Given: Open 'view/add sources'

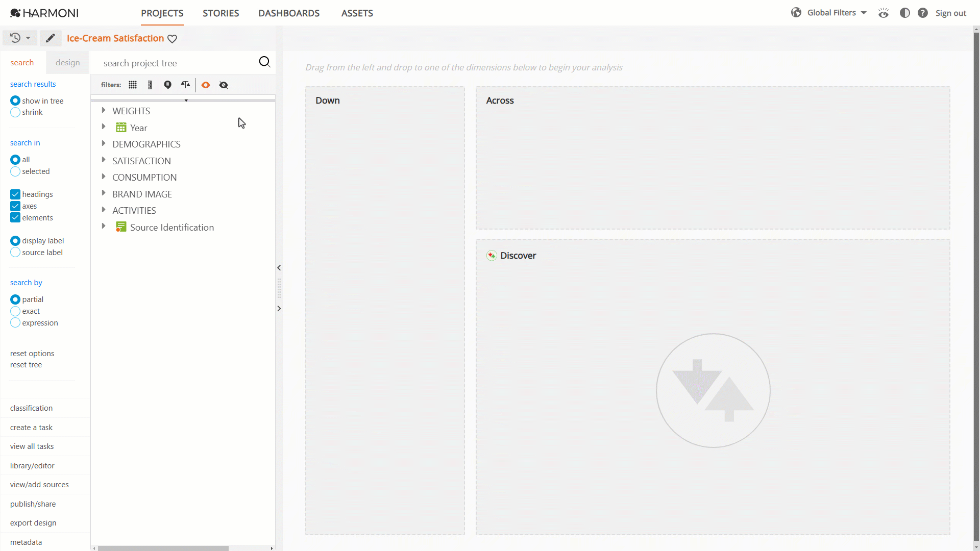Looking at the screenshot, I should [39, 485].
